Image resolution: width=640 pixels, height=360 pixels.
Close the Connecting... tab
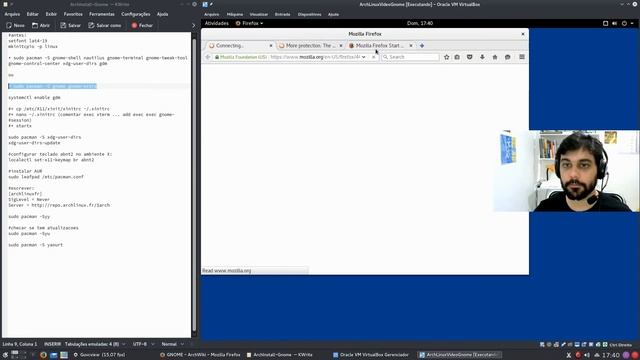point(271,46)
